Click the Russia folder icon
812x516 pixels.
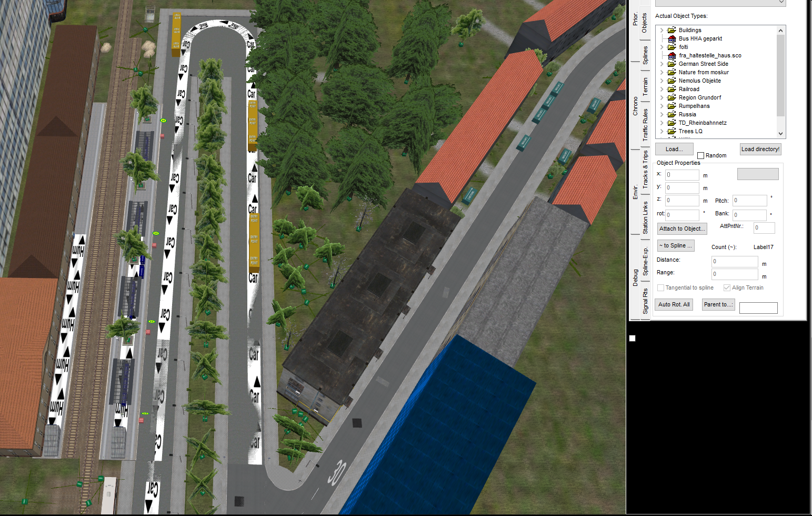tap(671, 115)
